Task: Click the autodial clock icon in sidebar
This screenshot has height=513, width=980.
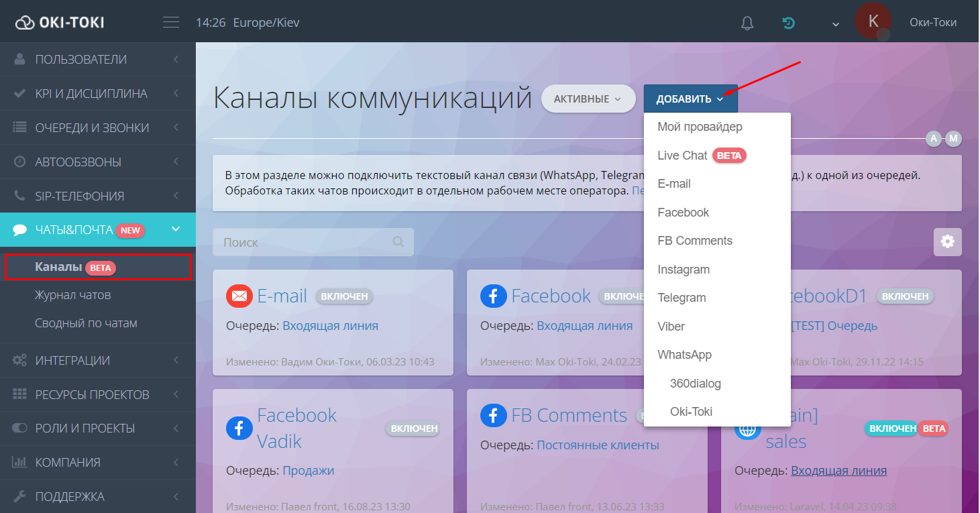Action: pos(20,162)
